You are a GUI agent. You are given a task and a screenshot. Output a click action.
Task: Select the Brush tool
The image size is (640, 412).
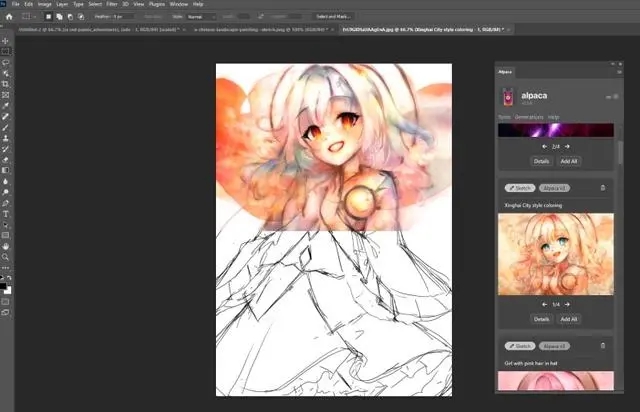coord(5,127)
